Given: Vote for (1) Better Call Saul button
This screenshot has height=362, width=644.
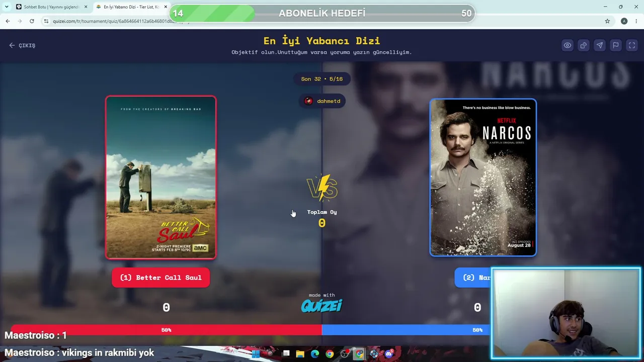Looking at the screenshot, I should pyautogui.click(x=160, y=278).
